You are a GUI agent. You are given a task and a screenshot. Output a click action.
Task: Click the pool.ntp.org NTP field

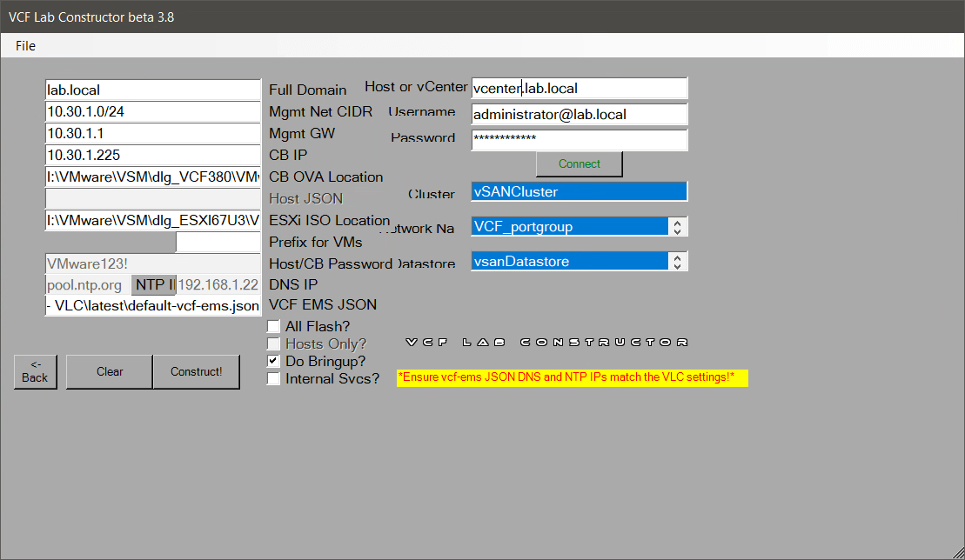[x=88, y=285]
